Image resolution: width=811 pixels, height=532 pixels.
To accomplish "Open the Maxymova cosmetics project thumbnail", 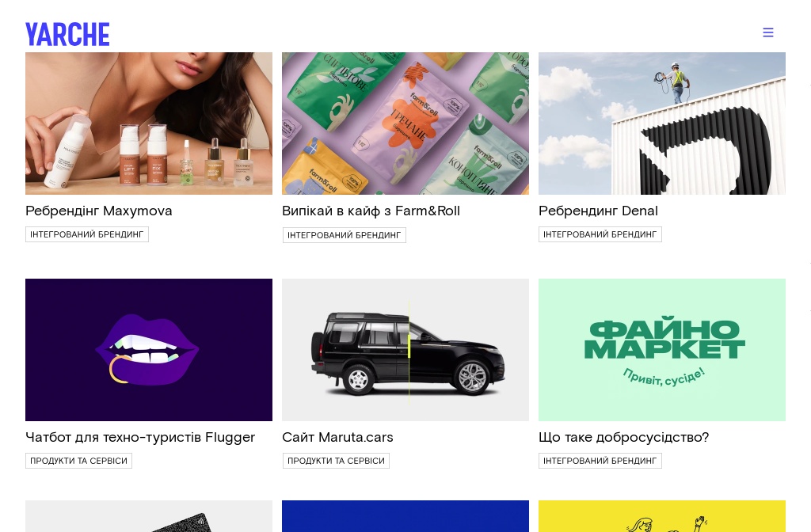I will pos(149,123).
